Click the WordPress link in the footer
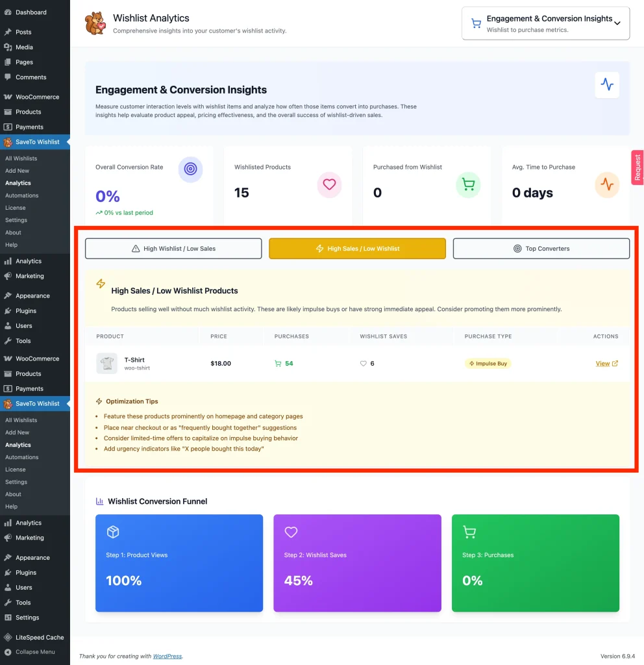The height and width of the screenshot is (665, 644). pyautogui.click(x=167, y=656)
